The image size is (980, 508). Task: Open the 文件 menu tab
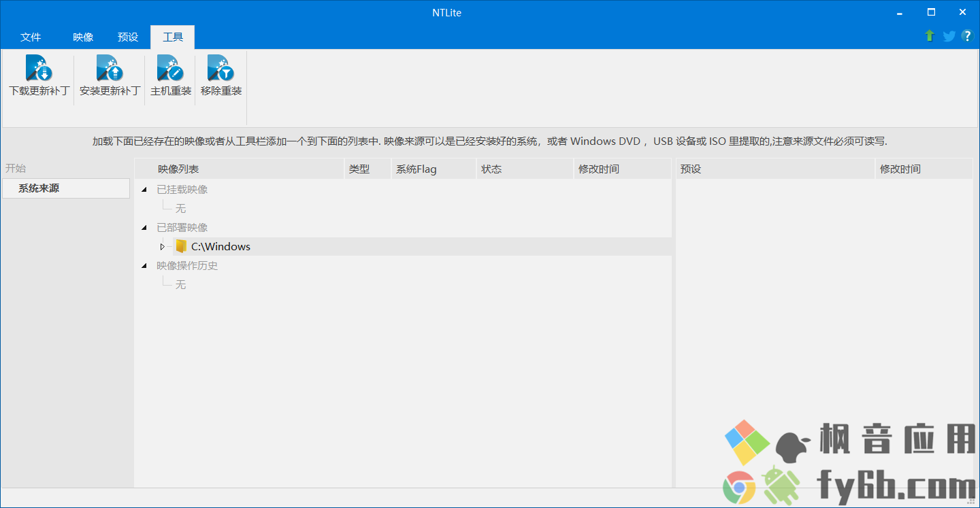(31, 37)
